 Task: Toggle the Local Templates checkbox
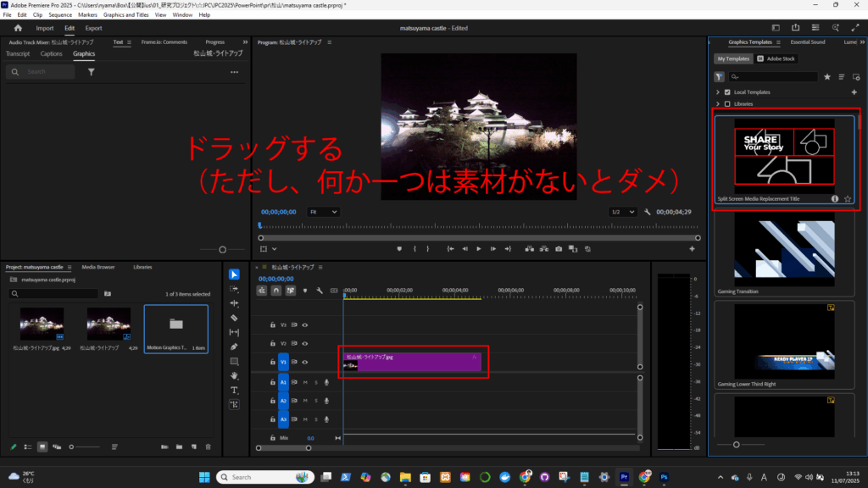coord(727,91)
